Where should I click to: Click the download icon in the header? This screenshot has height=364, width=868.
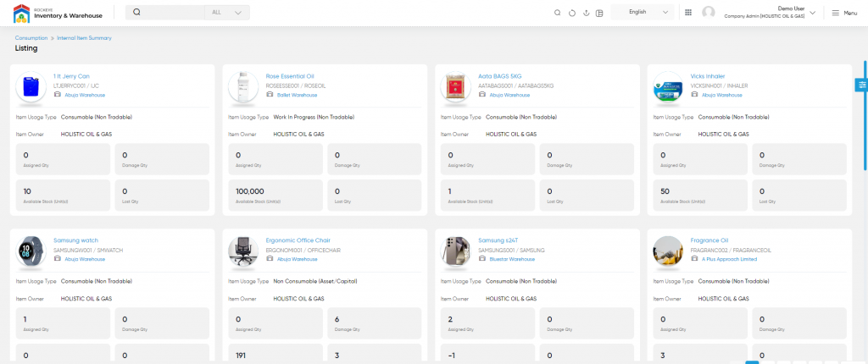tap(586, 13)
